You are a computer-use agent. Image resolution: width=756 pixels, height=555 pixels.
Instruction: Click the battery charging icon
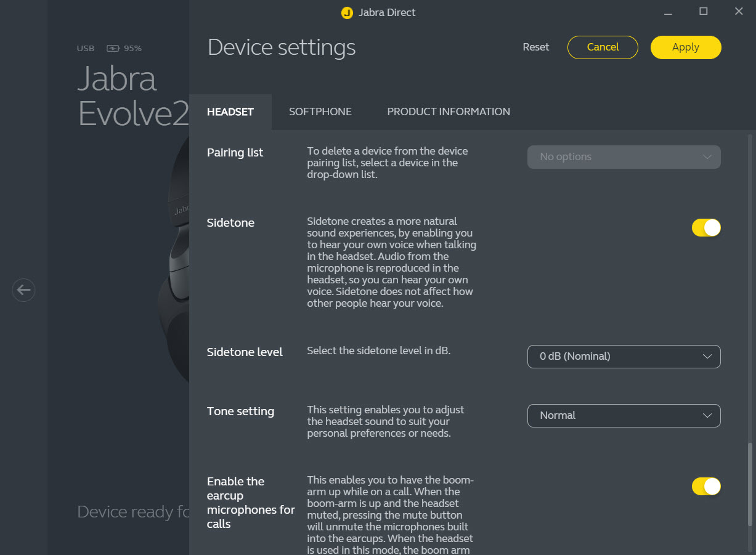113,48
